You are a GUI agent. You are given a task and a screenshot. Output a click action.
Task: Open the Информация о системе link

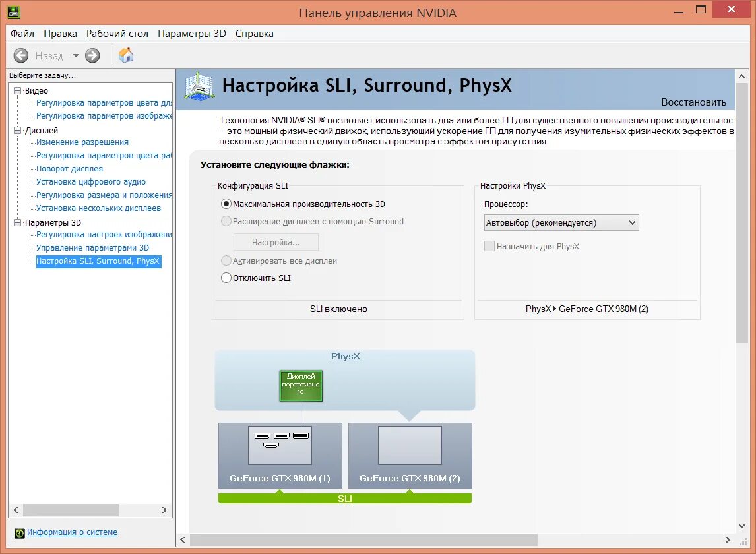point(72,532)
